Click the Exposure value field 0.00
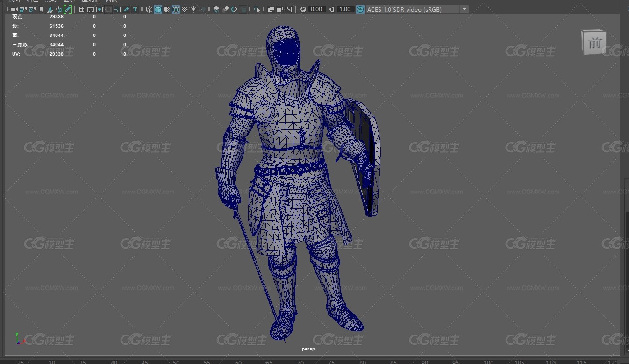The height and width of the screenshot is (364, 629). click(317, 9)
